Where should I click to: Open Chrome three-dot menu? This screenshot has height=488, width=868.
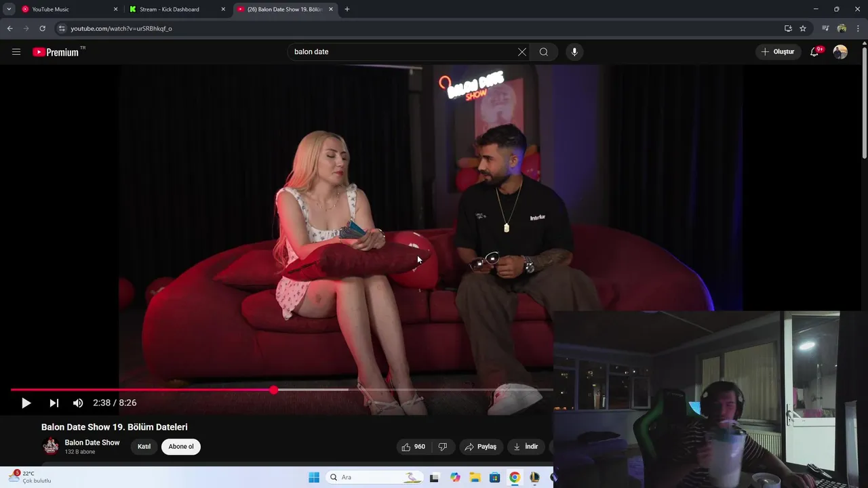pyautogui.click(x=858, y=28)
